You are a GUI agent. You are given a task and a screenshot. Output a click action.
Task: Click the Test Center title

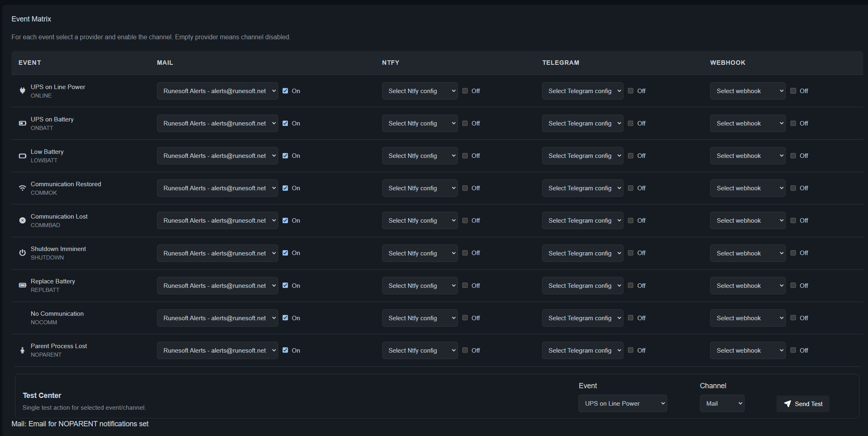tap(42, 396)
